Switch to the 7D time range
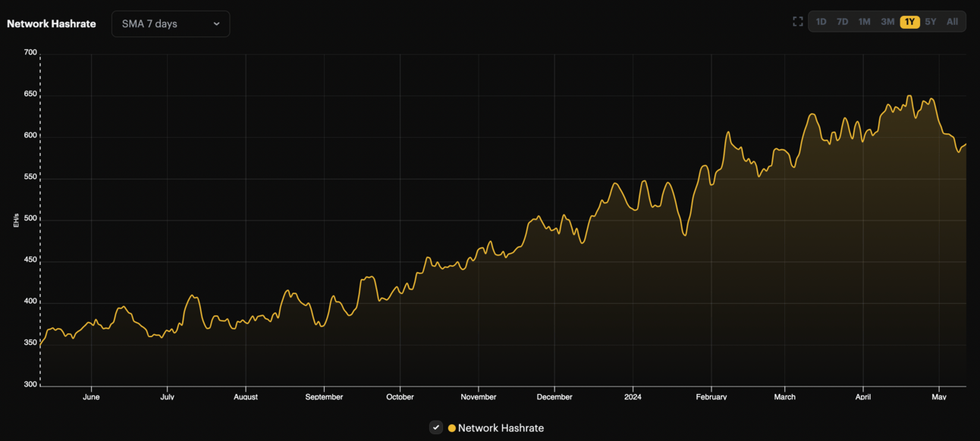The width and height of the screenshot is (980, 441). click(842, 22)
